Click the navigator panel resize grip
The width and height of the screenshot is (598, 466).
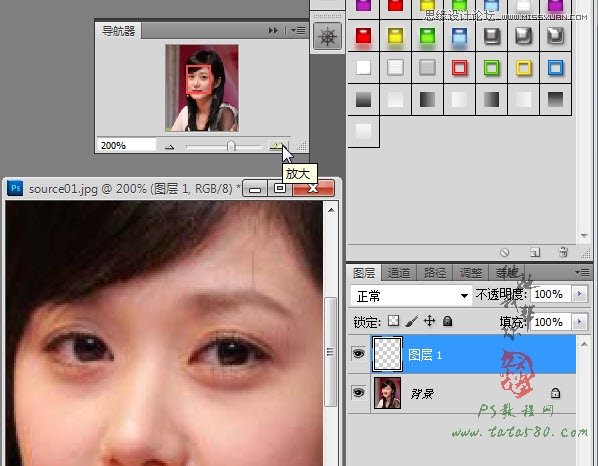pyautogui.click(x=302, y=146)
